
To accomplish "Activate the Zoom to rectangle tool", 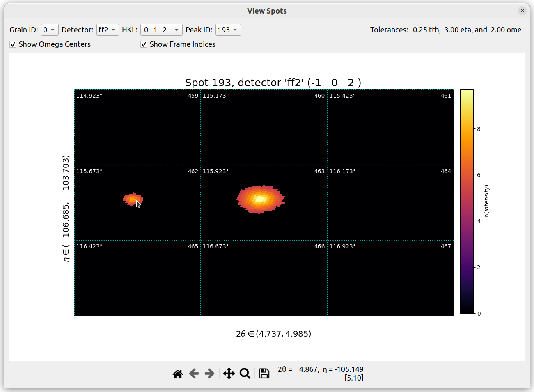I will [245, 374].
